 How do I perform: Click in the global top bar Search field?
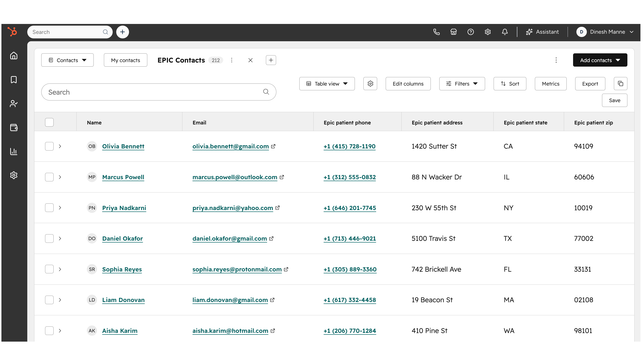coord(70,32)
